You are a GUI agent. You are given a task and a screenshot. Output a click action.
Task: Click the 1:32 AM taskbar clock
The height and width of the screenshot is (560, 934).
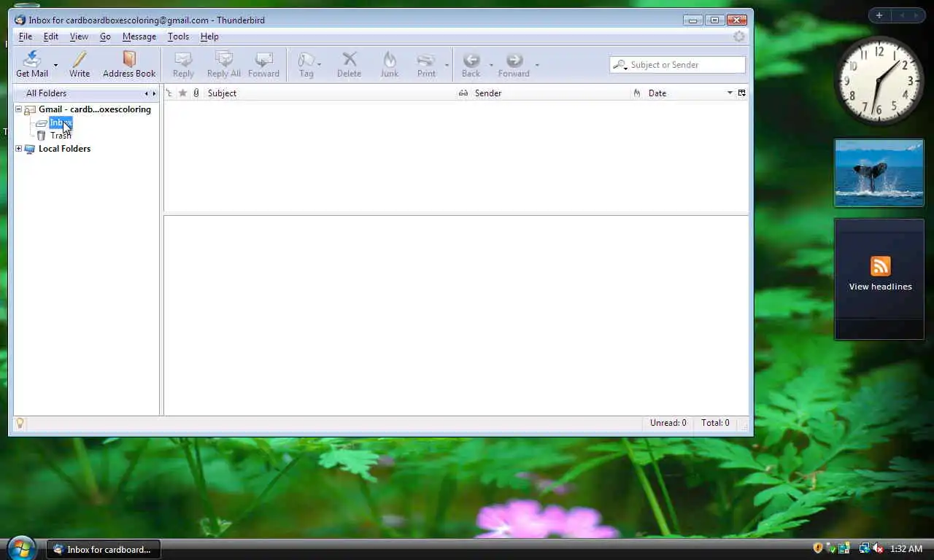point(906,549)
